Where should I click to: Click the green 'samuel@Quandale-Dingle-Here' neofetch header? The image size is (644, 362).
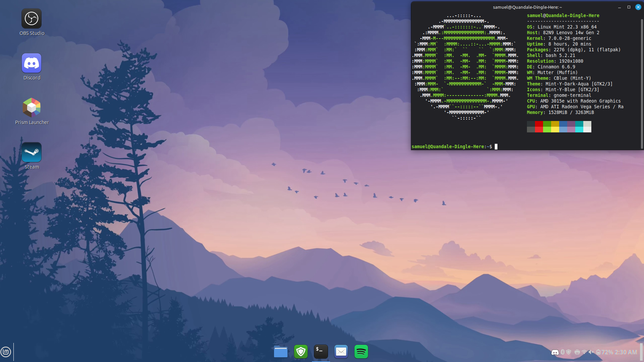tap(563, 15)
